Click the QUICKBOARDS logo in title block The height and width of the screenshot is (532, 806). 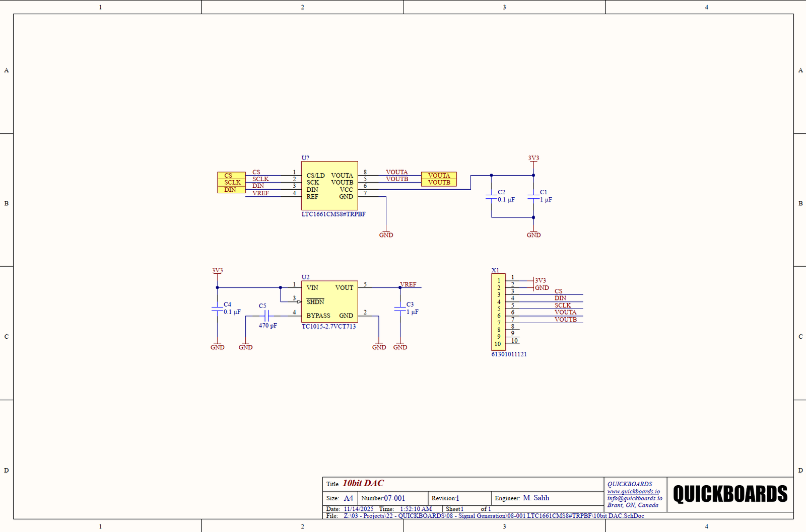pos(730,494)
